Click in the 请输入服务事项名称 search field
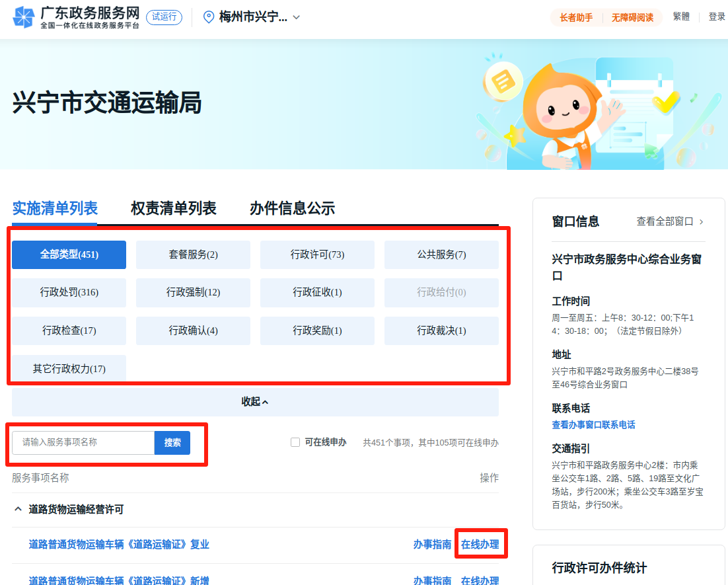Screen dimensions: 728x585 (x=83, y=443)
